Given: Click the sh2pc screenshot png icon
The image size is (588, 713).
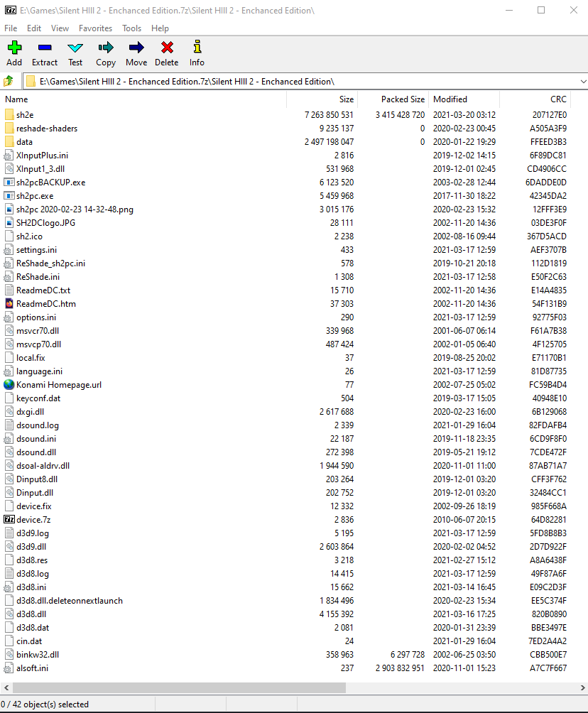Looking at the screenshot, I should pyautogui.click(x=9, y=209).
